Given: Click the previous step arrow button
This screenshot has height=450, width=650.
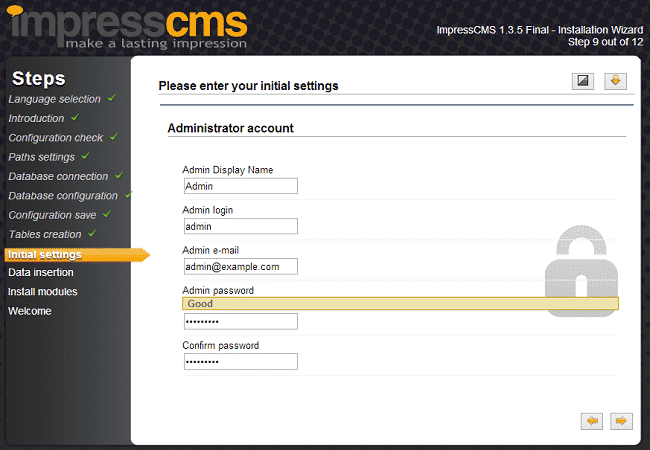Looking at the screenshot, I should 592,422.
